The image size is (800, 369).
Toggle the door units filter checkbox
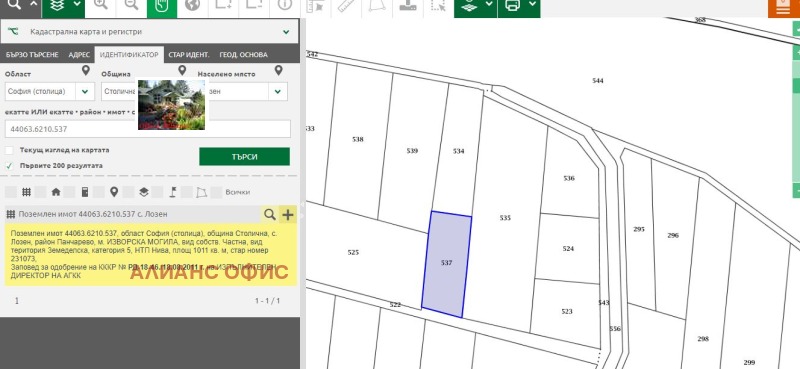point(69,192)
